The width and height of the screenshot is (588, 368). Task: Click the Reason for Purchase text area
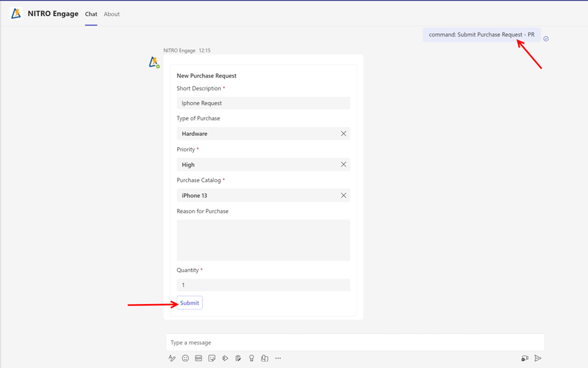click(263, 240)
